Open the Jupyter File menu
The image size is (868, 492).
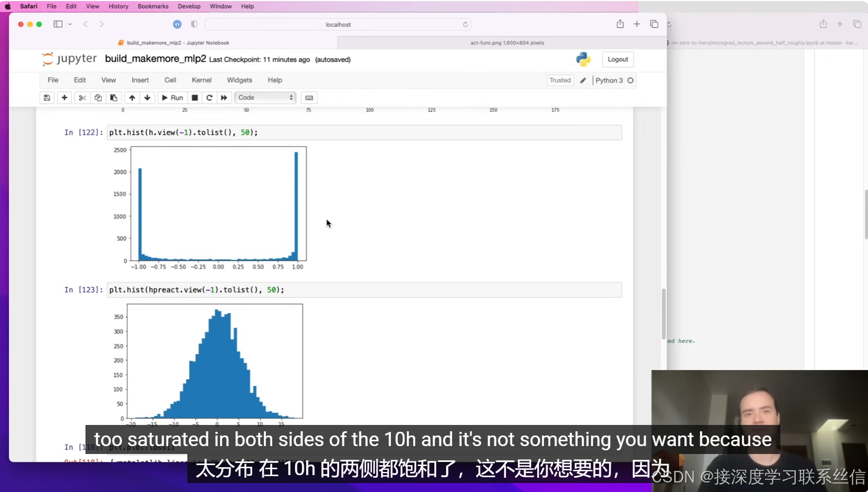coord(53,80)
